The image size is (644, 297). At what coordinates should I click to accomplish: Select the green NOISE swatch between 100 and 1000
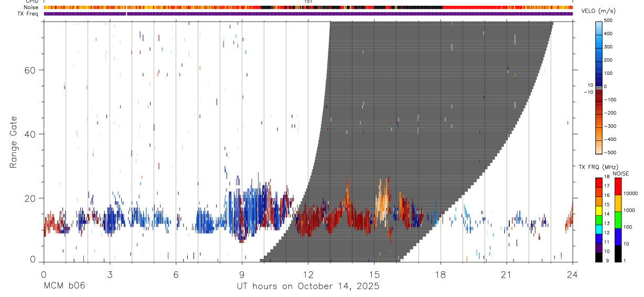pyautogui.click(x=617, y=219)
